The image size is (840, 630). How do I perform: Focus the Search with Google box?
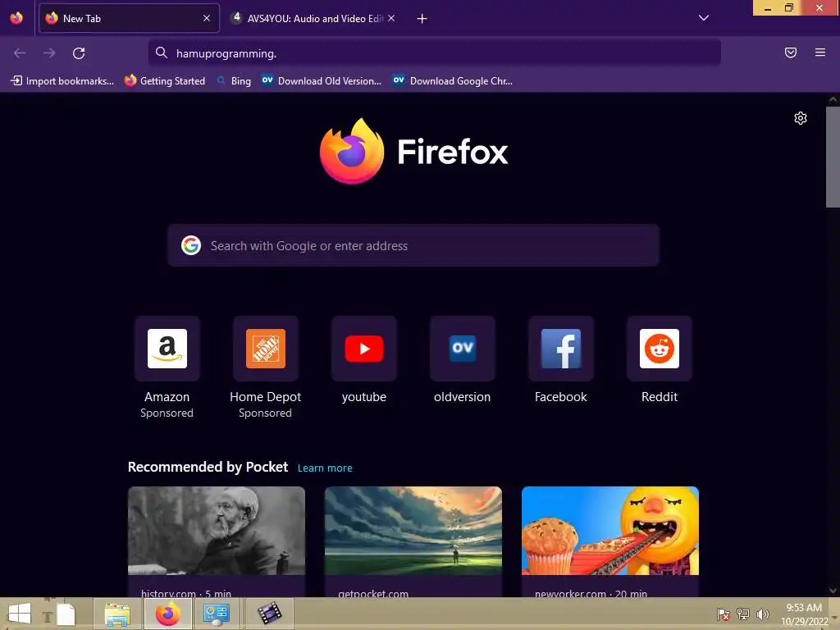click(413, 245)
